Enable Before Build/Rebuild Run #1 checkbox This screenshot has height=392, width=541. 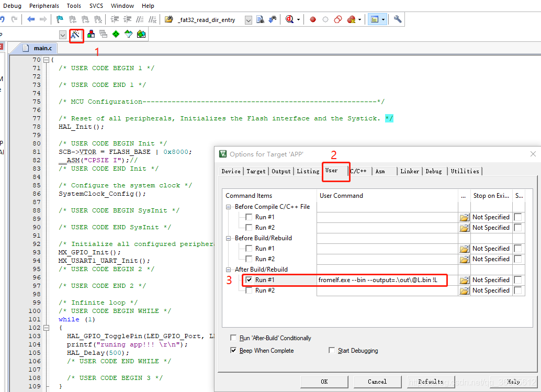point(249,248)
